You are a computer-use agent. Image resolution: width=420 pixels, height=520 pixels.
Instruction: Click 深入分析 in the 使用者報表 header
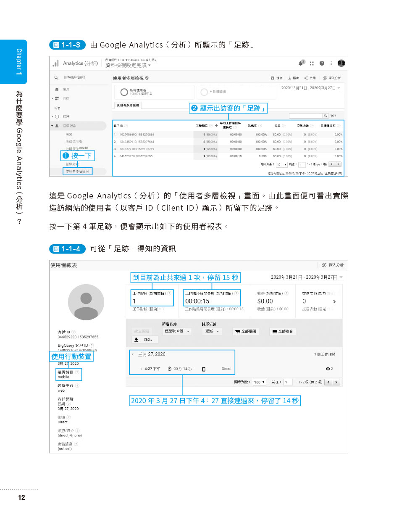click(333, 265)
